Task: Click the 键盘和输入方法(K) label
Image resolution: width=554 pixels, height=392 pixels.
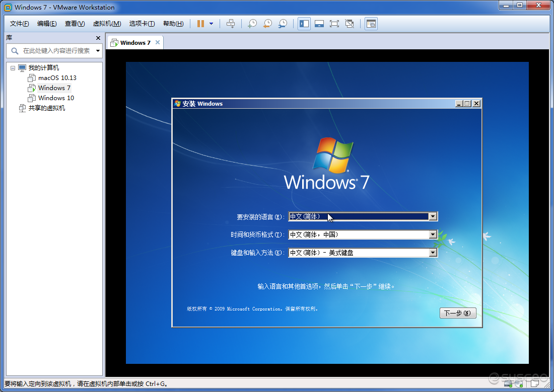Action: [x=257, y=253]
